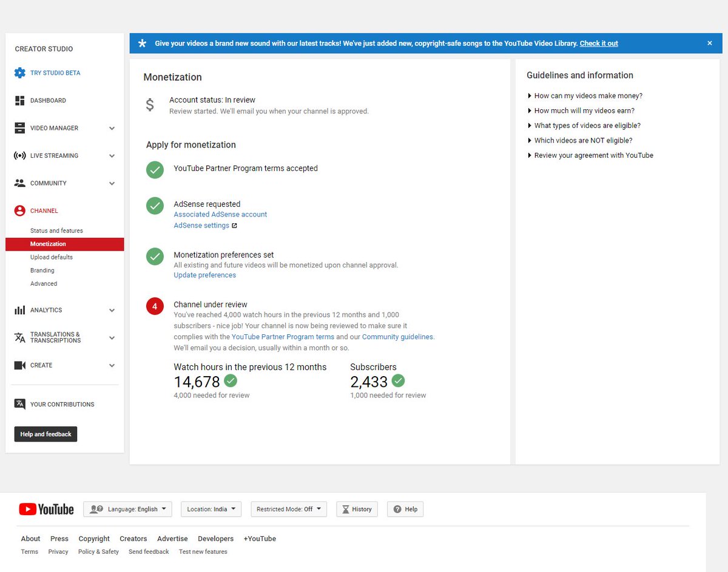
Task: Click the 'Check it out' banner link
Action: click(x=599, y=43)
